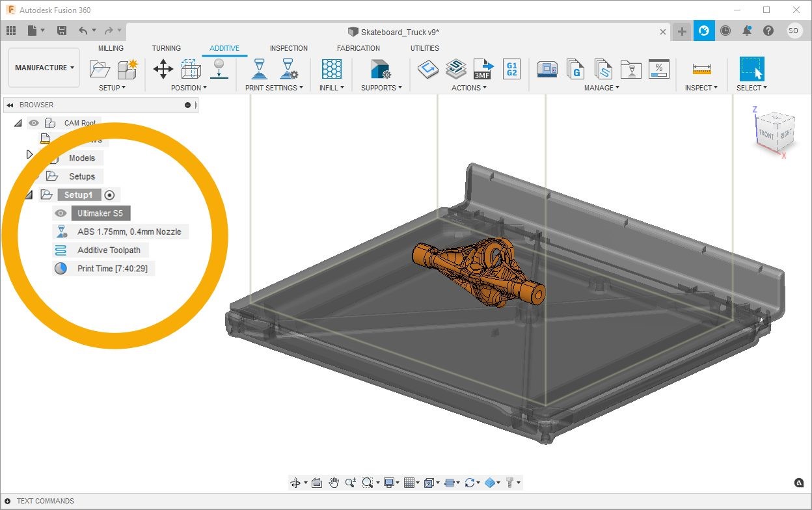This screenshot has height=510, width=812.
Task: Open the PRINT SETTINGS dropdown menu
Action: [274, 88]
